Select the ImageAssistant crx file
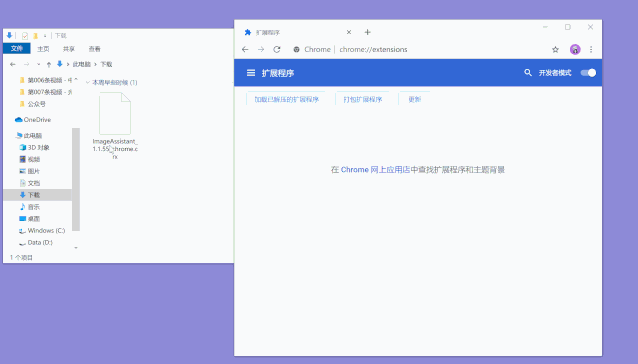Image resolution: width=638 pixels, height=364 pixels. click(x=115, y=126)
